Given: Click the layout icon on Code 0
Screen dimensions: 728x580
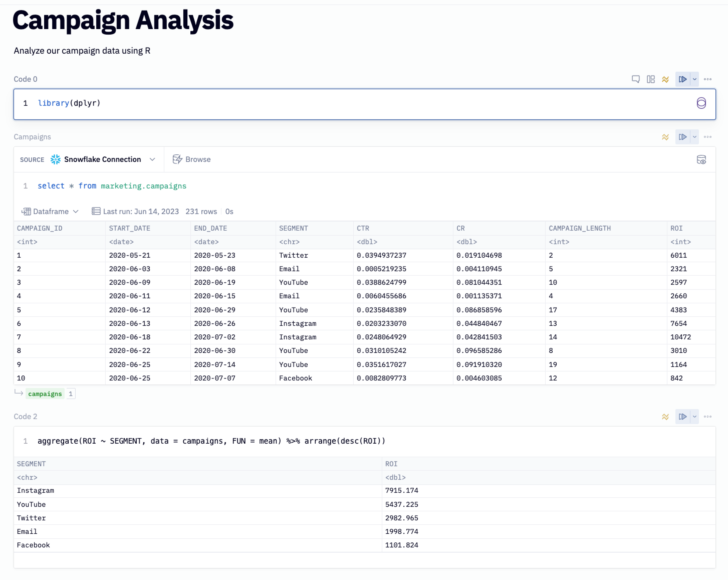Looking at the screenshot, I should (x=650, y=79).
